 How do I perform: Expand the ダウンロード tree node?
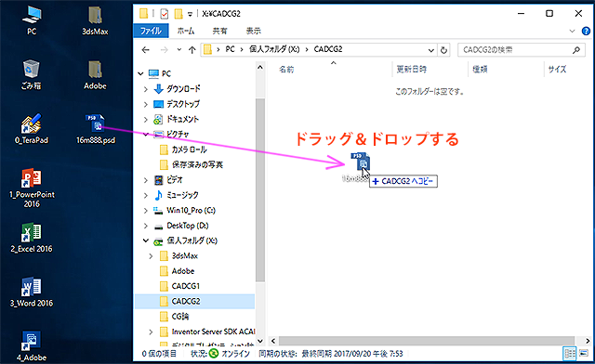(146, 89)
